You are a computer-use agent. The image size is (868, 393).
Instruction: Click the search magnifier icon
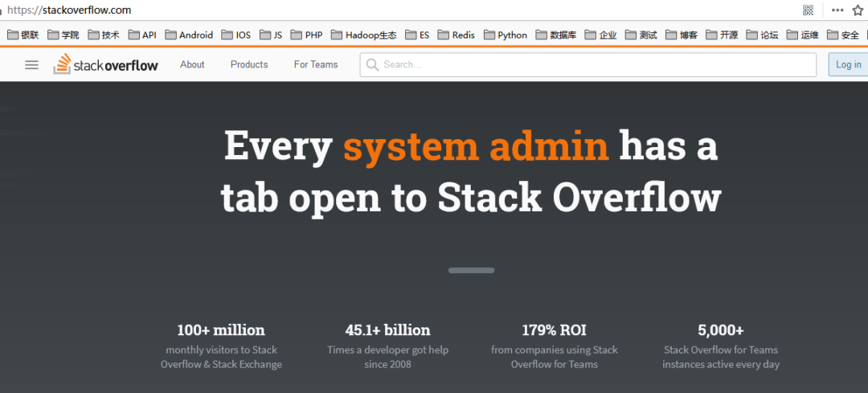pyautogui.click(x=373, y=65)
